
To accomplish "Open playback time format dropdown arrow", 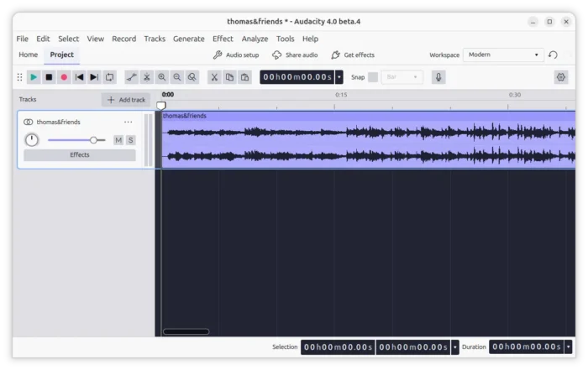I will point(339,77).
